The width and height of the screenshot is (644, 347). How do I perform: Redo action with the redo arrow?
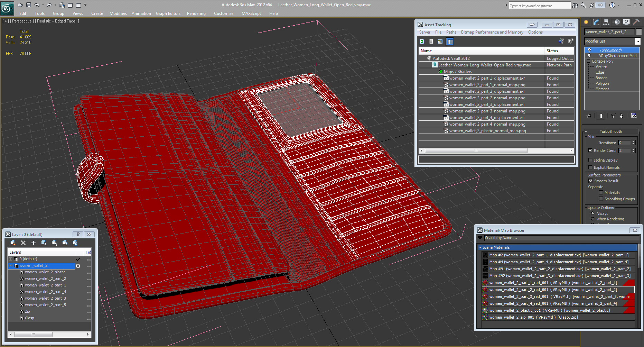[49, 5]
